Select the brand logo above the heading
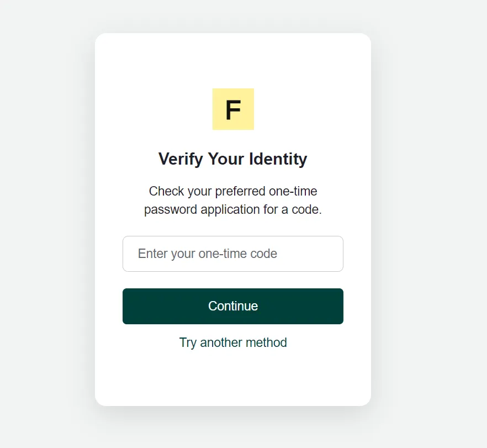The height and width of the screenshot is (448, 487). (233, 109)
